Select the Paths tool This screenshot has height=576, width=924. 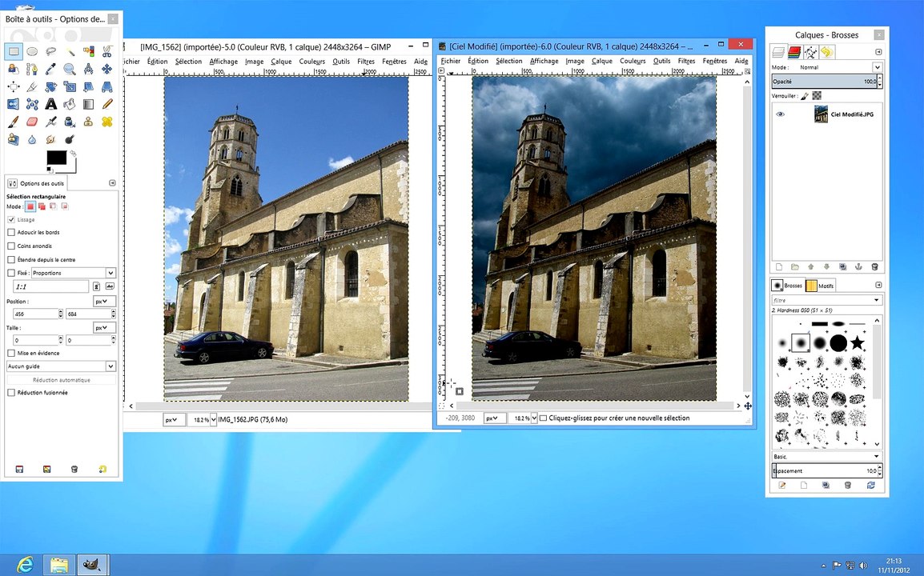(x=32, y=69)
